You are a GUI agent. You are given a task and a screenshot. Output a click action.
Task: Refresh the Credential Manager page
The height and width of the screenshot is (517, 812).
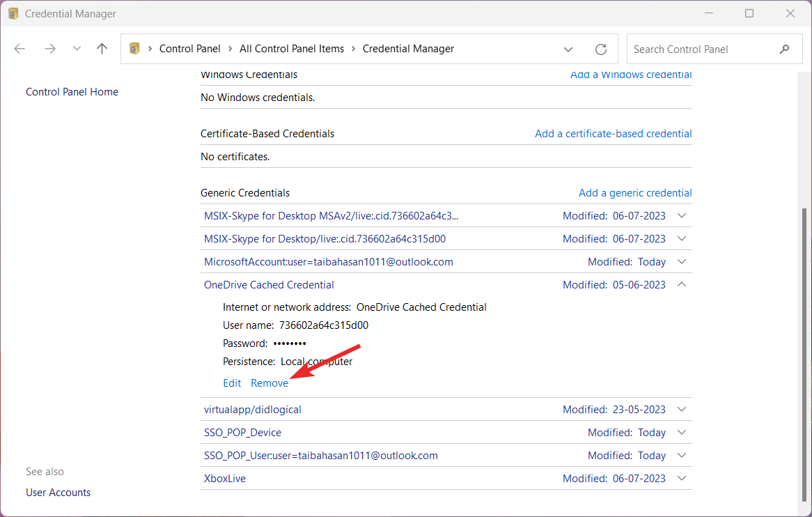[600, 49]
